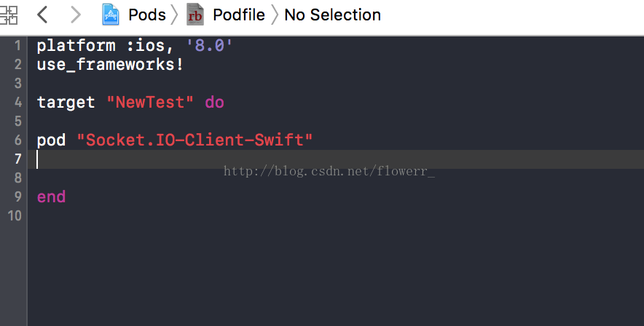Click line number 4 in gutter

18,102
